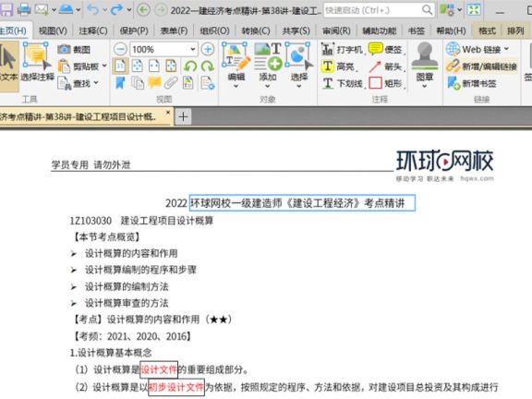The width and height of the screenshot is (532, 399).
Task: Open the 保护(P) ribbon tab
Action: pyautogui.click(x=134, y=31)
